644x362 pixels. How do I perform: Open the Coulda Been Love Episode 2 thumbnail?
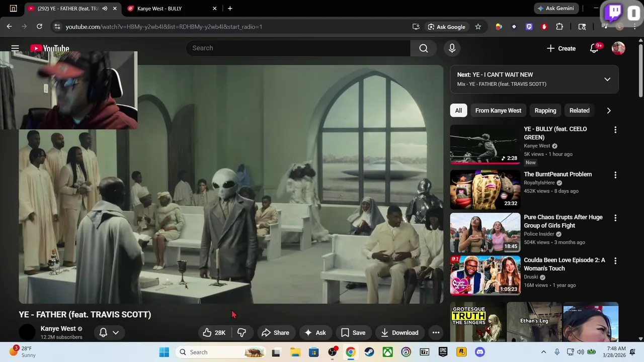(x=485, y=275)
